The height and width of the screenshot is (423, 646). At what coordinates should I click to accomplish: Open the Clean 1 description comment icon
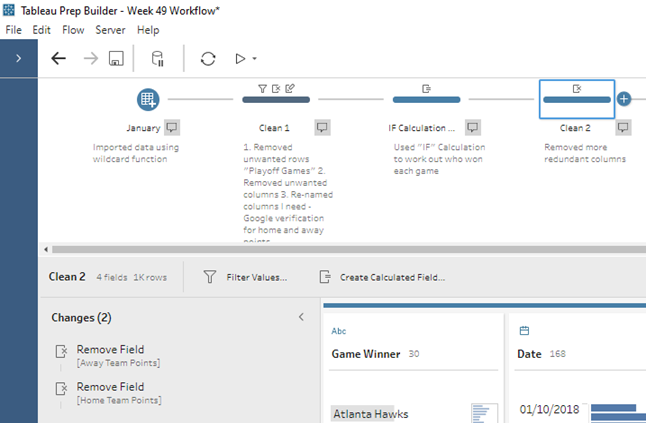322,127
